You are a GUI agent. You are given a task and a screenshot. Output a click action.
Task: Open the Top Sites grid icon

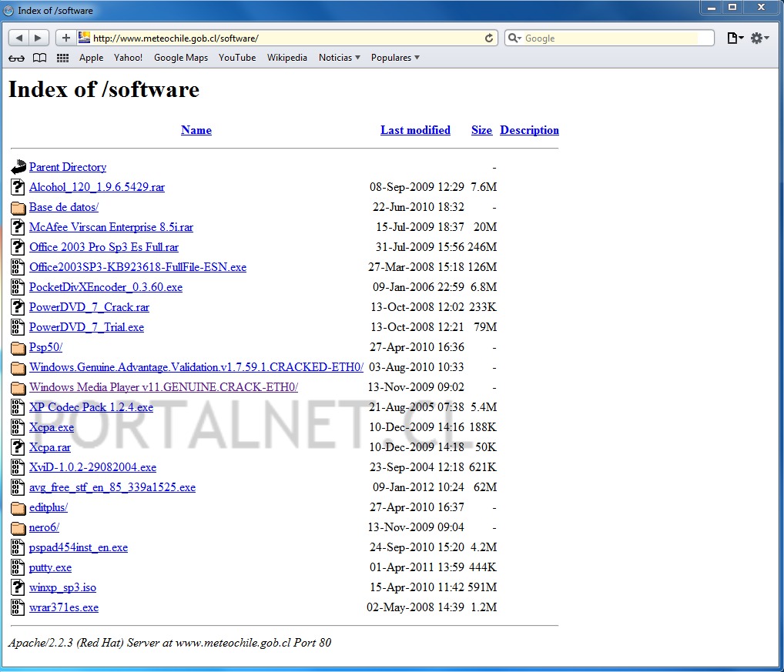pos(62,58)
